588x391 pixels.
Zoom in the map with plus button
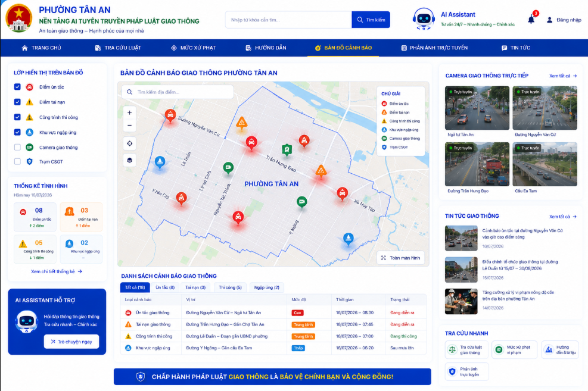(x=129, y=112)
